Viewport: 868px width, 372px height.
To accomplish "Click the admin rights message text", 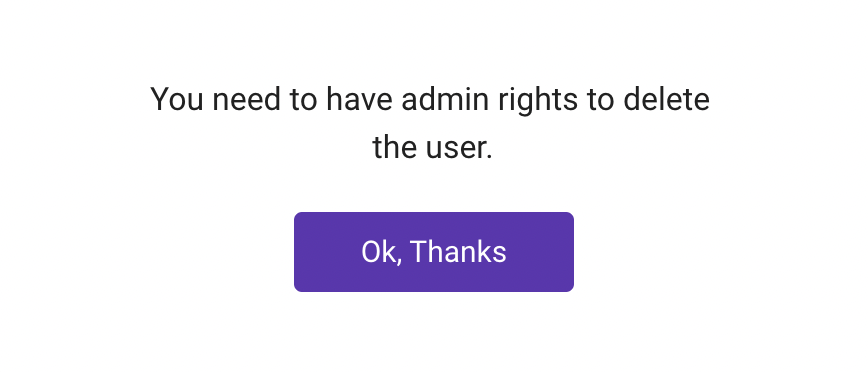I will click(x=430, y=123).
